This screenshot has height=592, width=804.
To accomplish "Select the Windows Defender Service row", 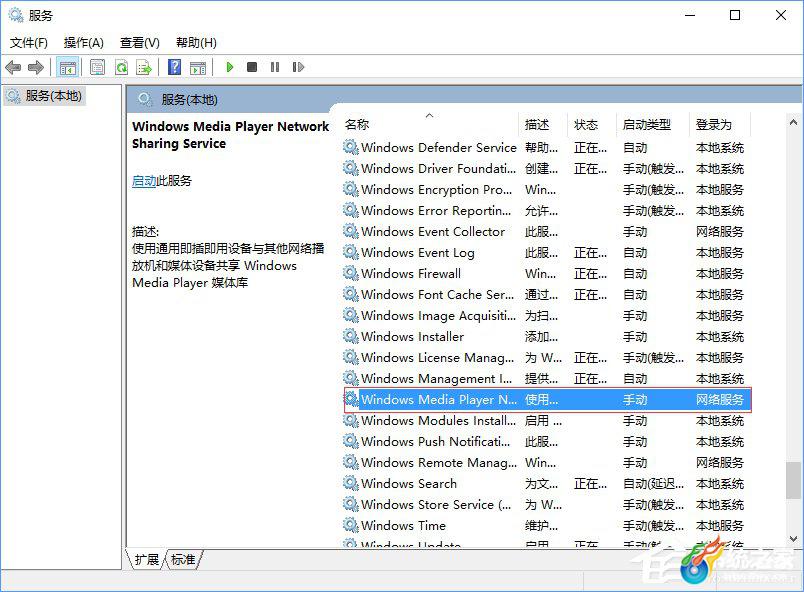I will 547,148.
